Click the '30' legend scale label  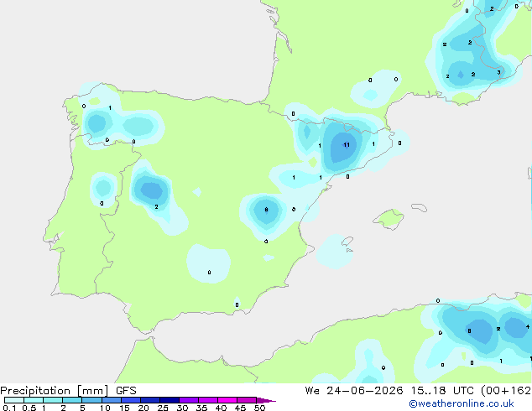(x=182, y=408)
